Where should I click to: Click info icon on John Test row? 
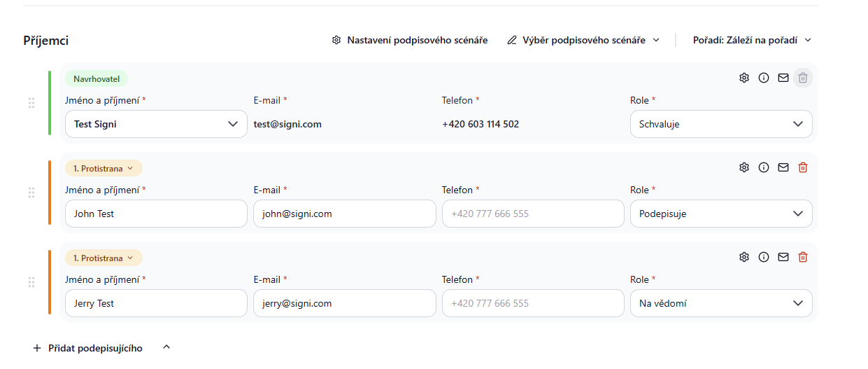(764, 167)
